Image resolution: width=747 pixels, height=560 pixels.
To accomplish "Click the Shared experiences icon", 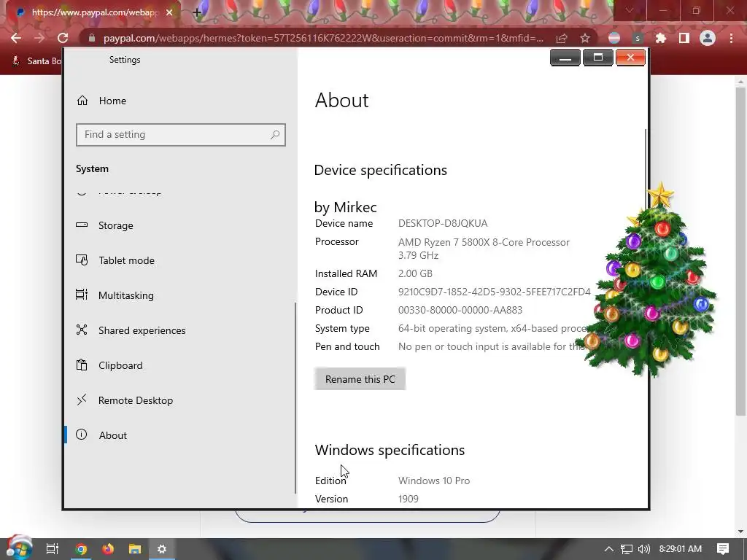I will 82,330.
